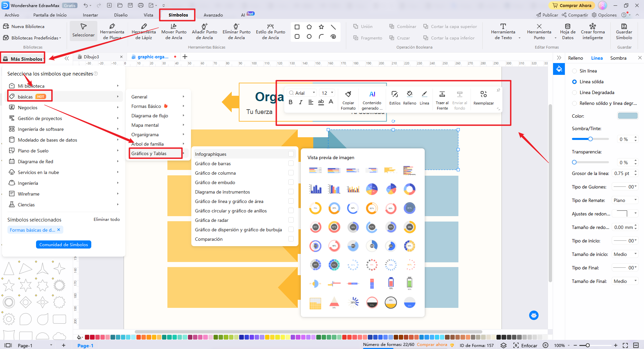Click Eliminar todo for selected symbols

click(x=106, y=219)
